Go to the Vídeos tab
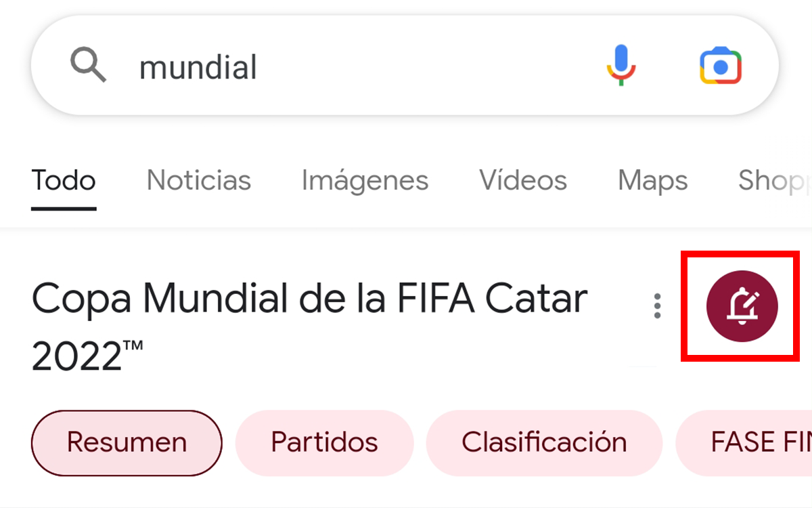812x508 pixels. coord(523,180)
